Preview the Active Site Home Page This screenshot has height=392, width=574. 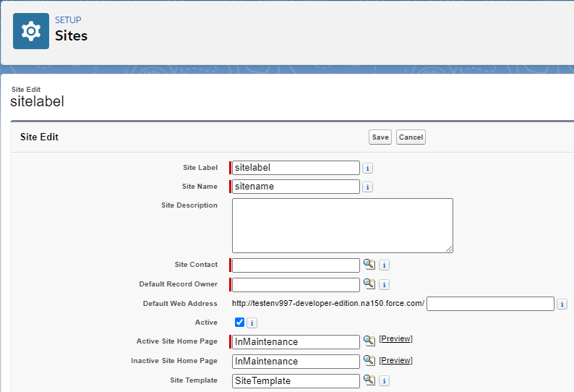395,339
